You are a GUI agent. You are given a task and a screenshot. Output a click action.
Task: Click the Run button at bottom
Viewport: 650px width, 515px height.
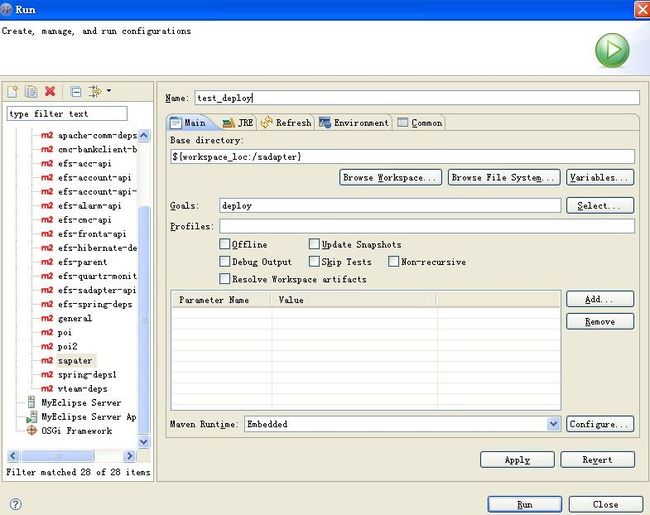click(524, 504)
